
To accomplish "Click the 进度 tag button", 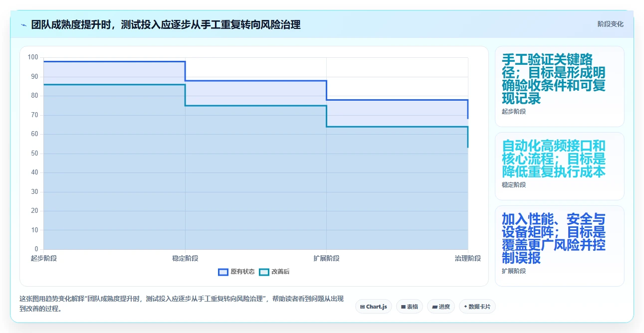I will pyautogui.click(x=441, y=307).
